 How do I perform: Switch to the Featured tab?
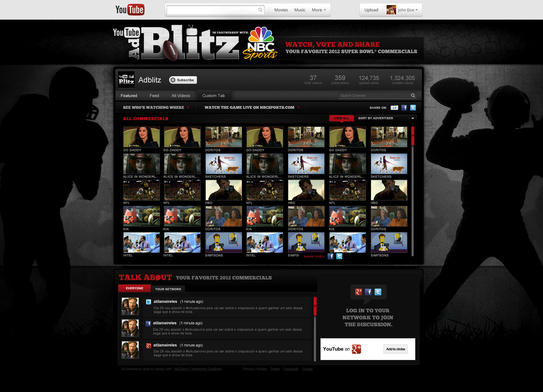tap(129, 96)
